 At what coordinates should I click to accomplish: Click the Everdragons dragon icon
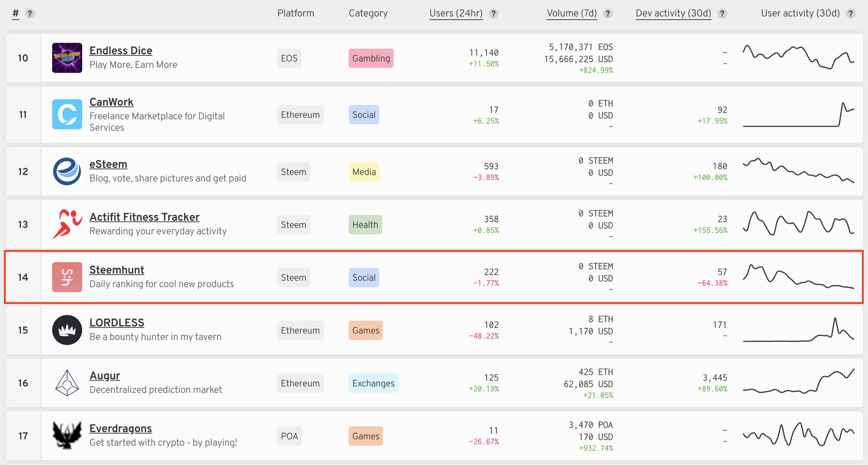[67, 436]
